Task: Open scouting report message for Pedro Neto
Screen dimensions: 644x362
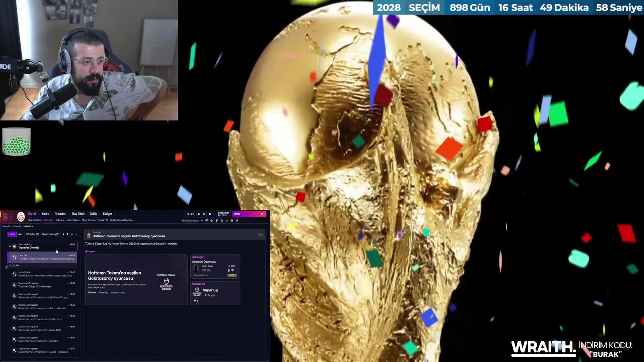Action: pyautogui.click(x=42, y=318)
